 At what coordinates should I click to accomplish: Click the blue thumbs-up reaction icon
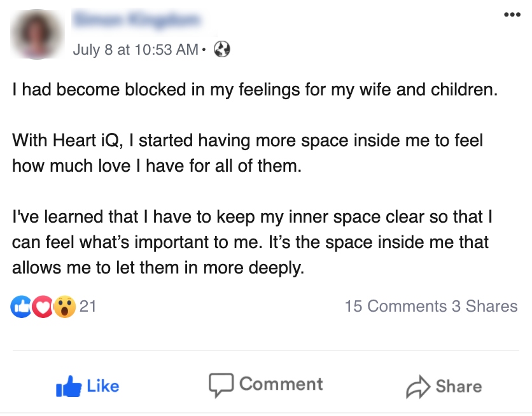(x=22, y=307)
